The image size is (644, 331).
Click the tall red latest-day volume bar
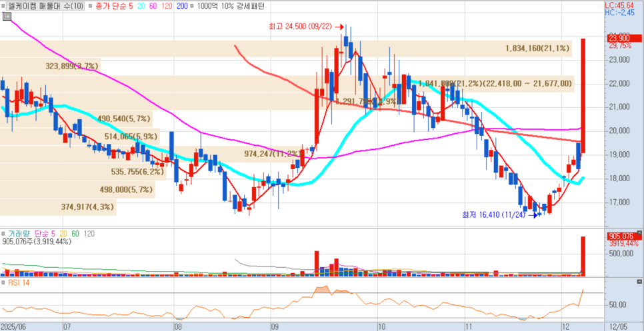click(x=583, y=256)
